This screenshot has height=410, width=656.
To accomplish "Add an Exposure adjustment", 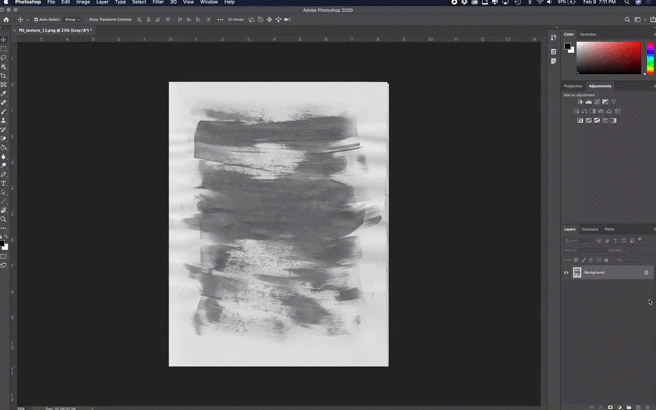I will point(605,102).
